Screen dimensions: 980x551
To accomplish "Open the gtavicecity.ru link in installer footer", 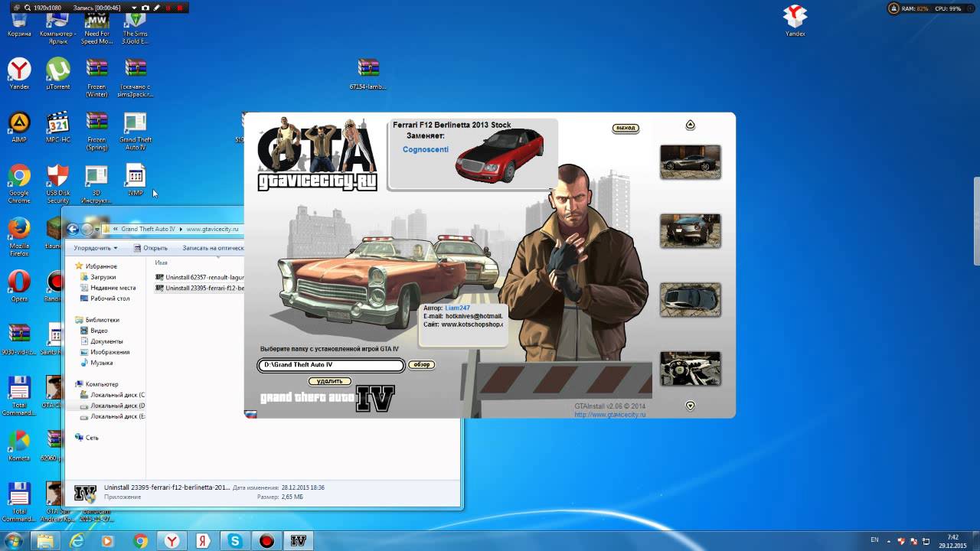I will pyautogui.click(x=610, y=415).
